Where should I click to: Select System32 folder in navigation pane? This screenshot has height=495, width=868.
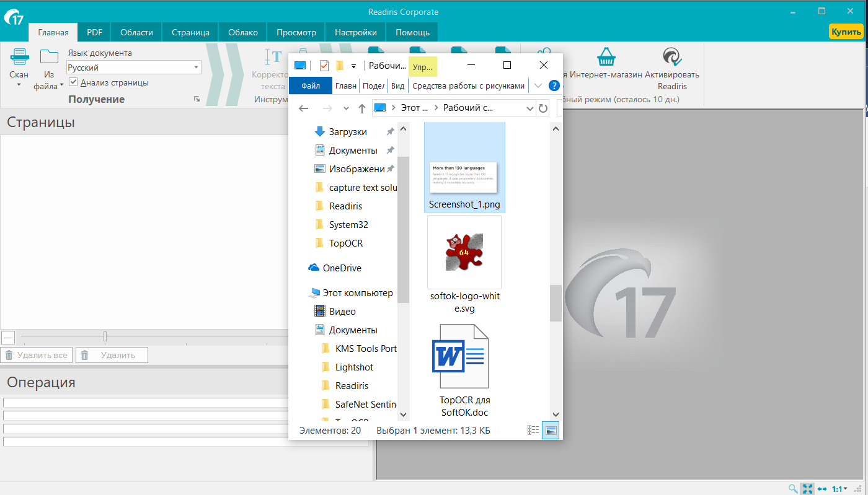tap(342, 225)
